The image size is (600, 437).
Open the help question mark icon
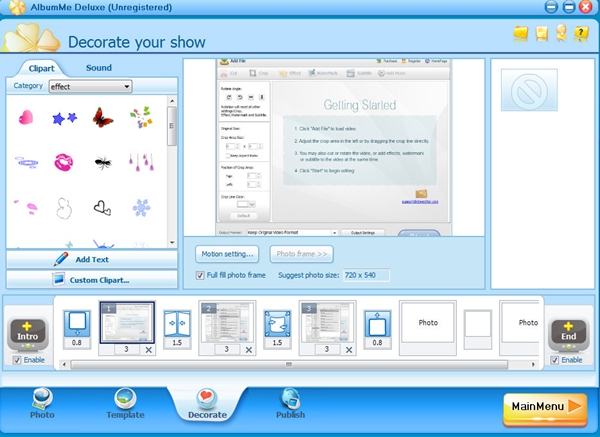(x=581, y=34)
